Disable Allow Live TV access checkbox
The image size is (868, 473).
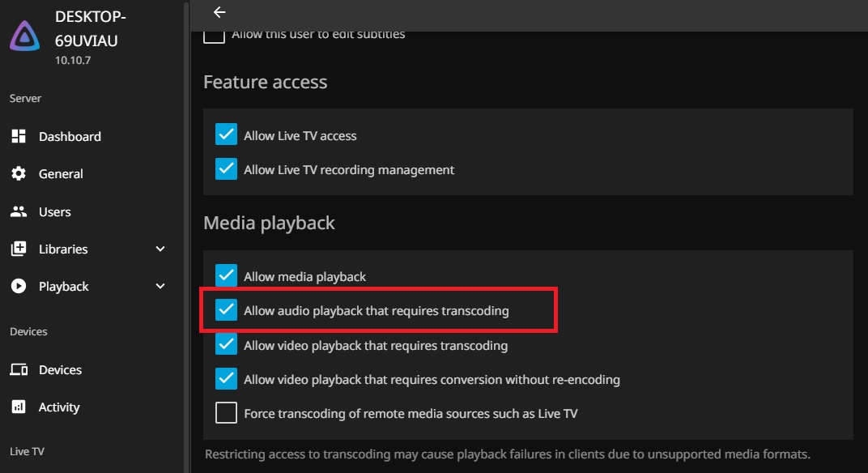(x=227, y=135)
